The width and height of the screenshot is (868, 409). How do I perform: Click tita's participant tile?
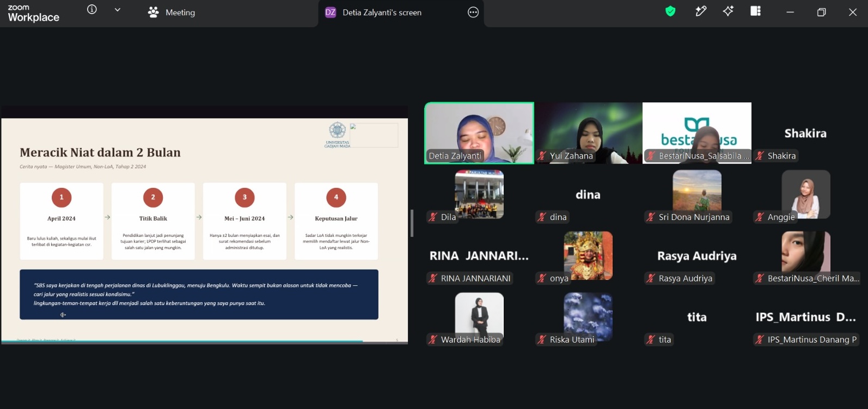pyautogui.click(x=697, y=317)
